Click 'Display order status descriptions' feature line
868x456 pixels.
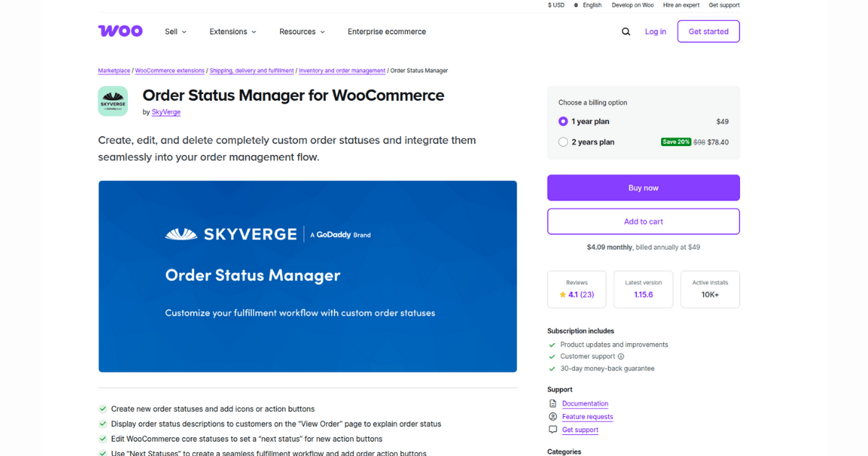[x=276, y=424]
